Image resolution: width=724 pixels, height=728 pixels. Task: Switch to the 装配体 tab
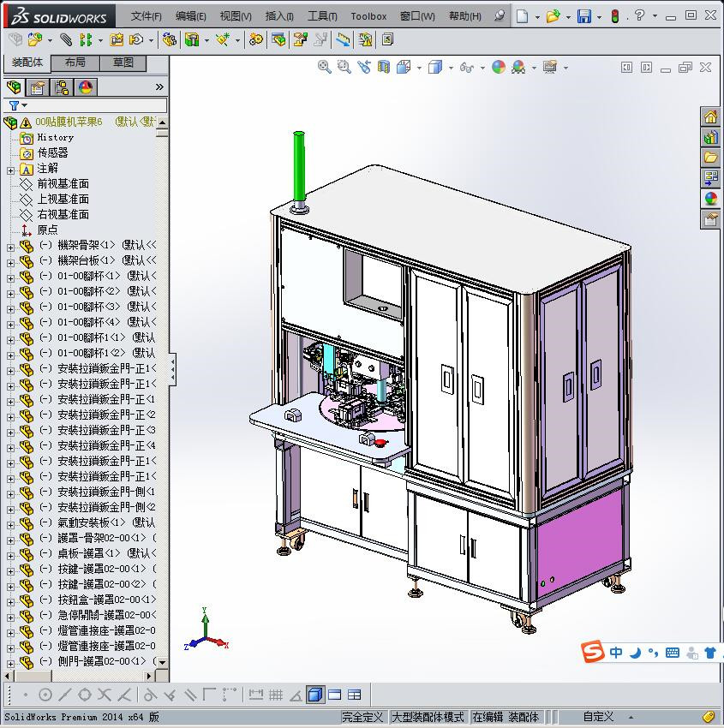click(27, 63)
